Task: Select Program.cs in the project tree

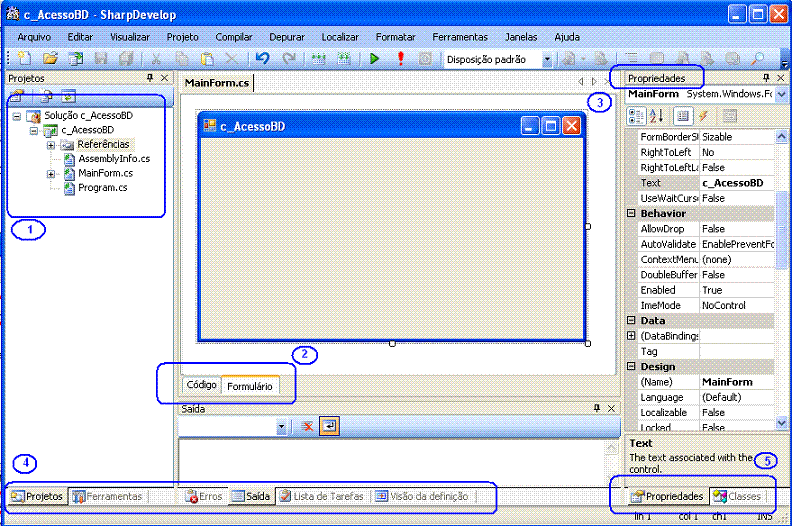Action: point(103,188)
